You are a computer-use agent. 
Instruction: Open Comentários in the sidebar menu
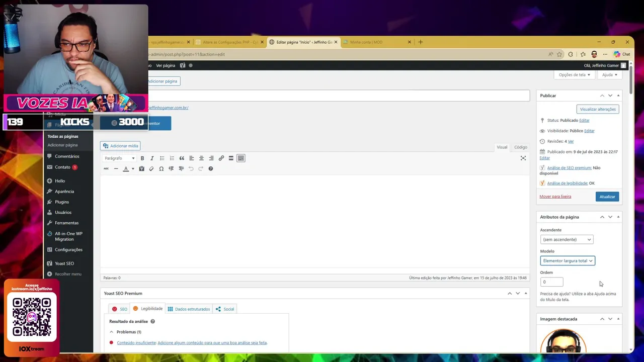(68, 156)
